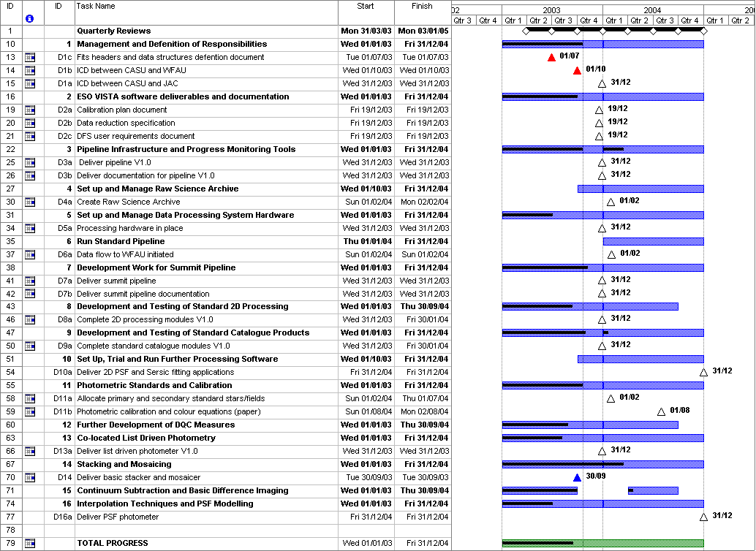Viewport: 756px width, 551px height.
Task: Click the note icon on row 46
Action: 30,319
